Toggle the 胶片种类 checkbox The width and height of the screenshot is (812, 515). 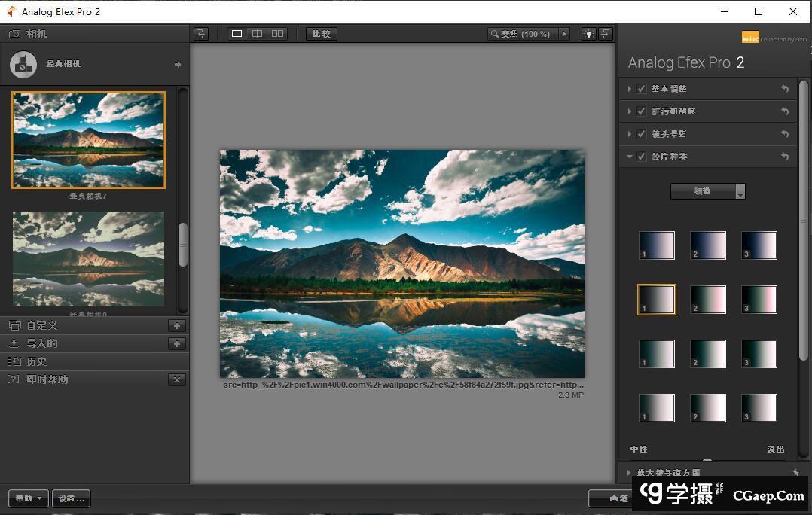coord(642,157)
